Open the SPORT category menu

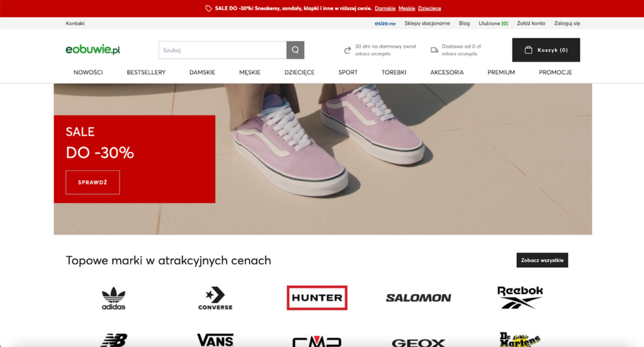click(x=348, y=72)
